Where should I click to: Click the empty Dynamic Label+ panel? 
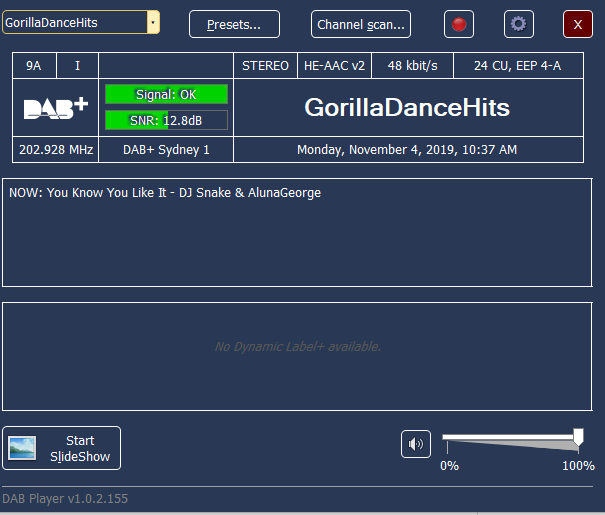[297, 356]
